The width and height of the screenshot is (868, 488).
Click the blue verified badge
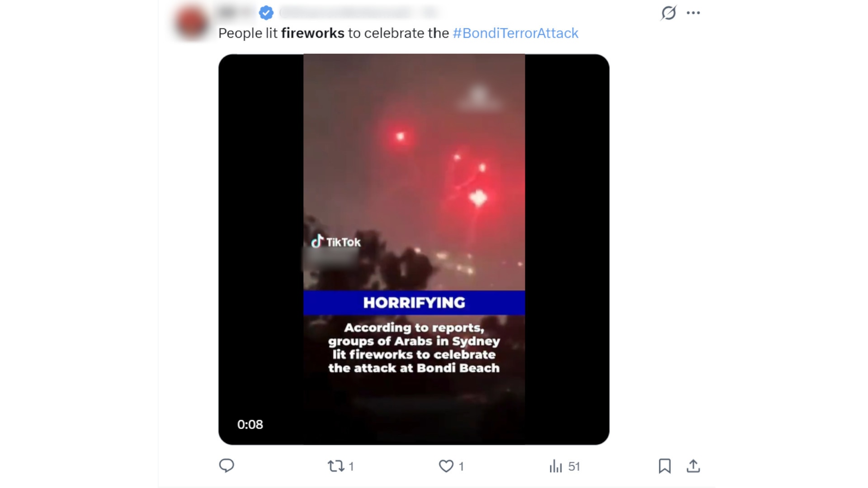tap(266, 13)
